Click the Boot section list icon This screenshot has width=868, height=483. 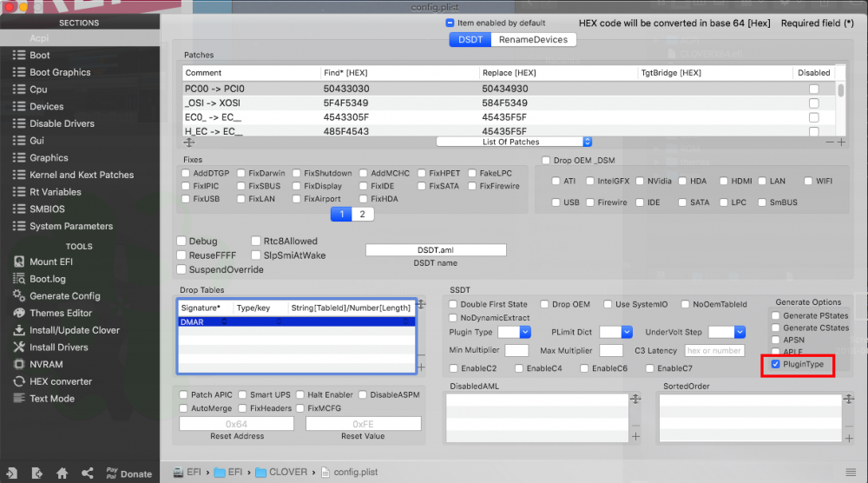(x=19, y=55)
